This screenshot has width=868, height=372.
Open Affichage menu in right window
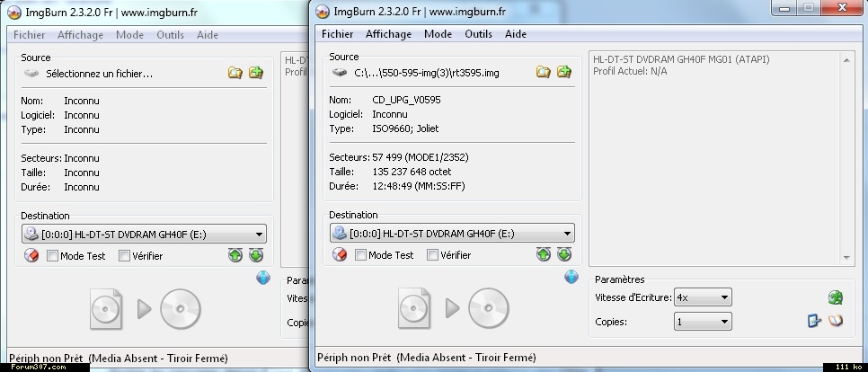click(x=388, y=34)
